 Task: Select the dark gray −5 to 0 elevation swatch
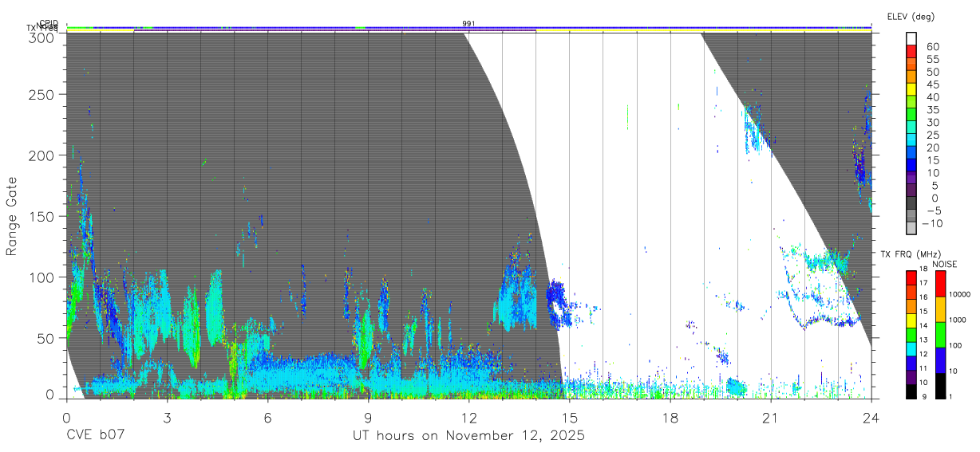912,202
